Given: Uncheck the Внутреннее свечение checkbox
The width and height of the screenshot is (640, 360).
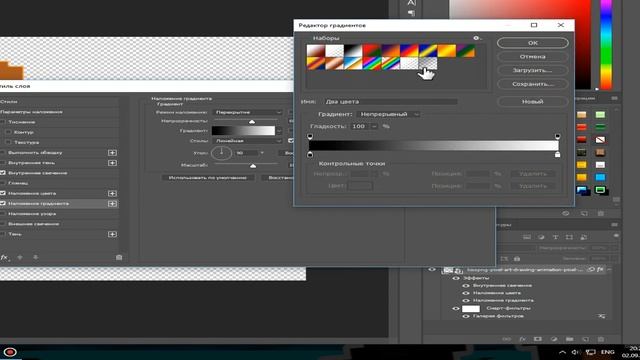Looking at the screenshot, I should click(3, 173).
